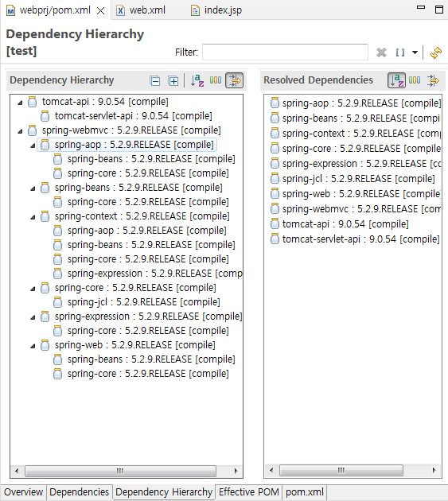Open the Overview page tab
The image size is (448, 501).
click(24, 492)
